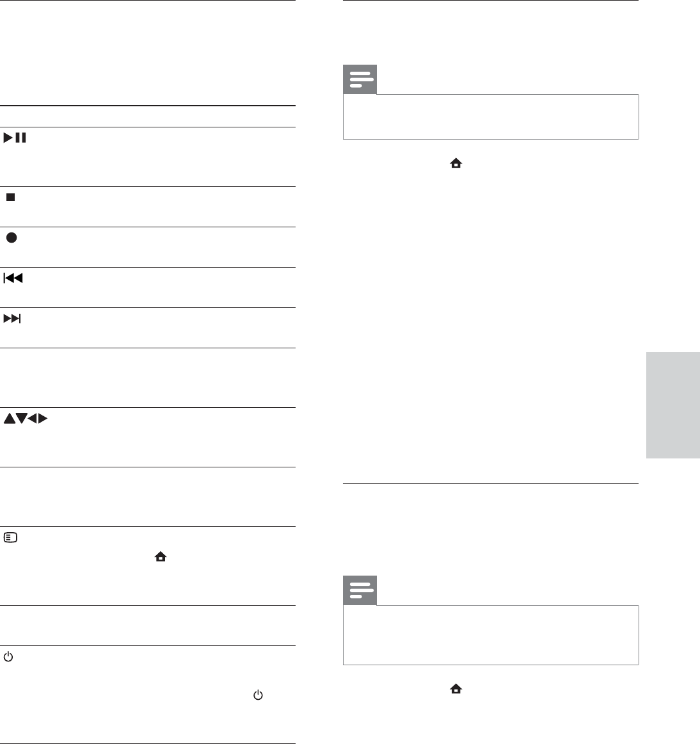
Task: Click the left arrow navigation icon
Action: click(32, 418)
